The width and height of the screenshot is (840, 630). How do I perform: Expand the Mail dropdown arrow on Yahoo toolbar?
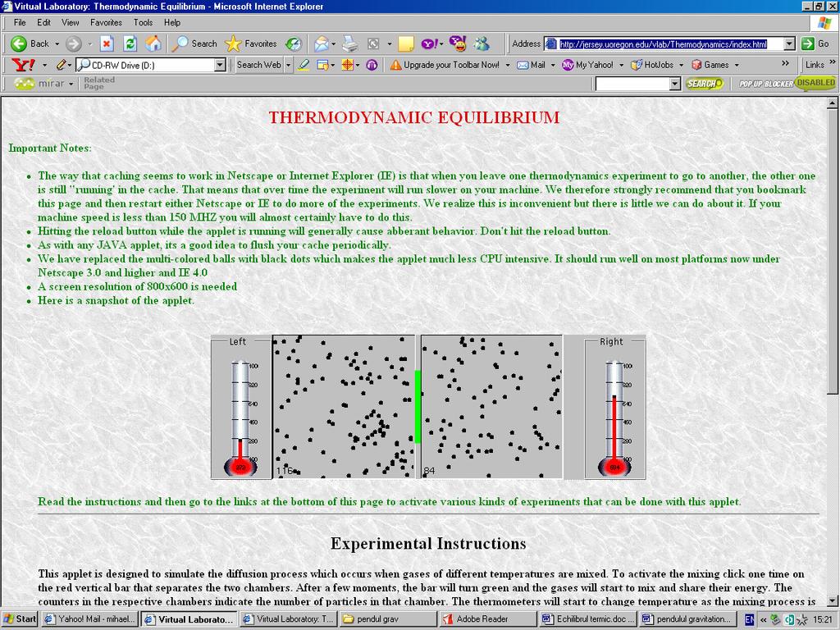click(x=553, y=66)
